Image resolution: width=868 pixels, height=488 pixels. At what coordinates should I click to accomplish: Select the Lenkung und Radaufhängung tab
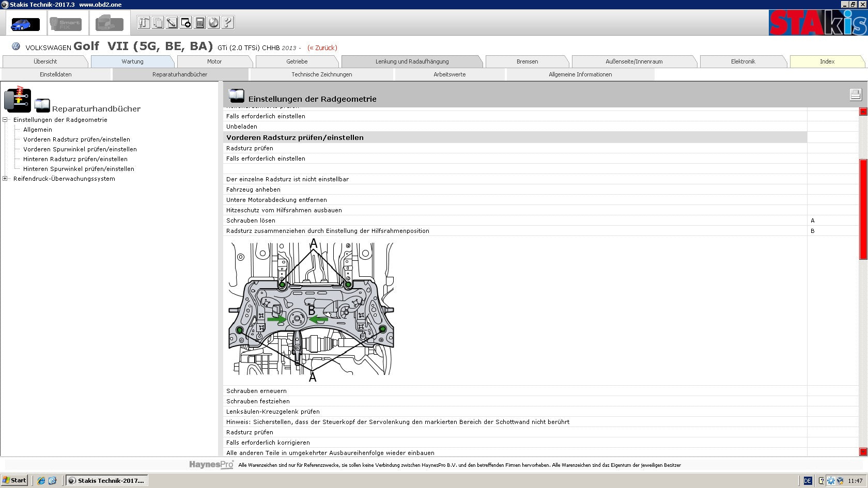412,61
